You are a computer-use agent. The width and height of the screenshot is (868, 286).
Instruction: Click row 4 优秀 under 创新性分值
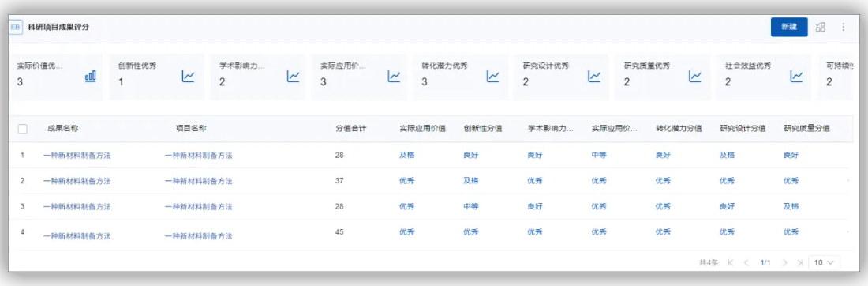(x=470, y=231)
